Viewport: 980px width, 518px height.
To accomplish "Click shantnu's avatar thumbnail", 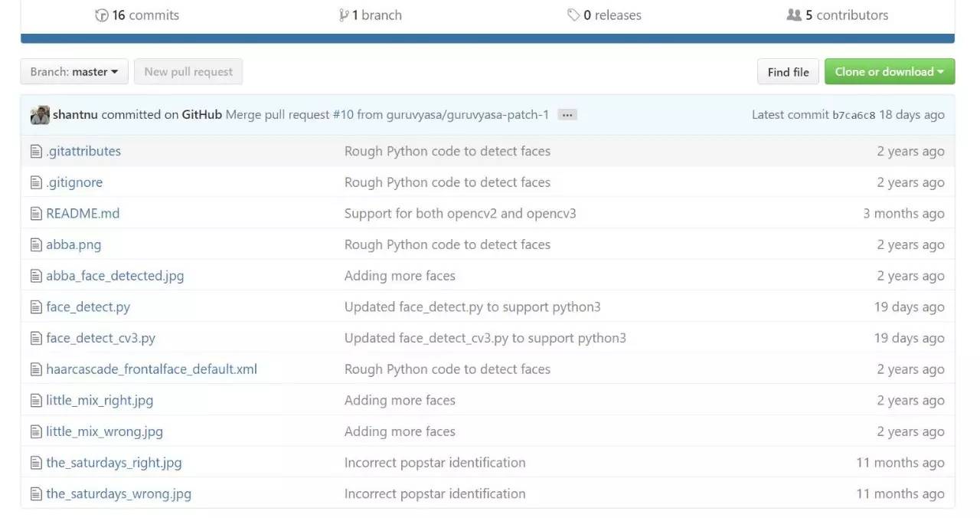I will tap(40, 115).
